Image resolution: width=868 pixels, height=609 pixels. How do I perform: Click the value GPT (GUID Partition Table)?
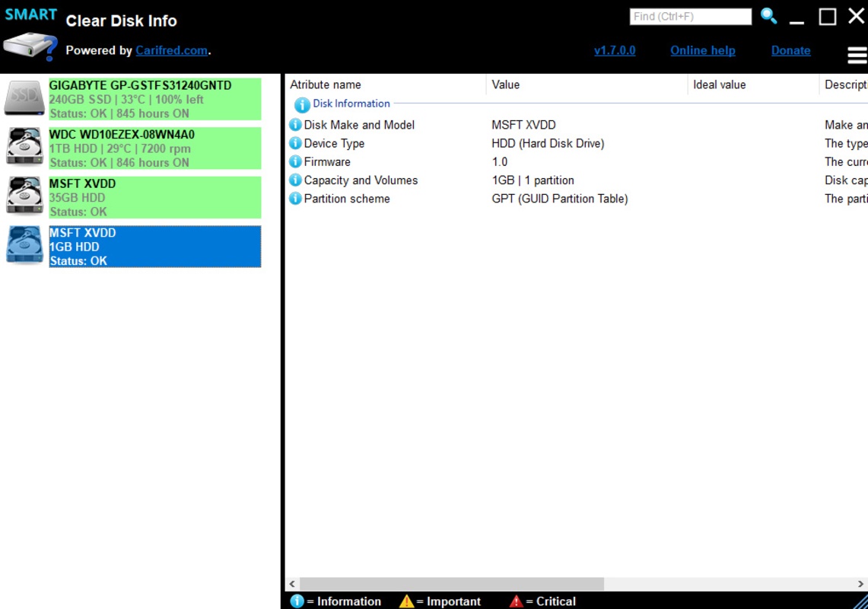(560, 199)
